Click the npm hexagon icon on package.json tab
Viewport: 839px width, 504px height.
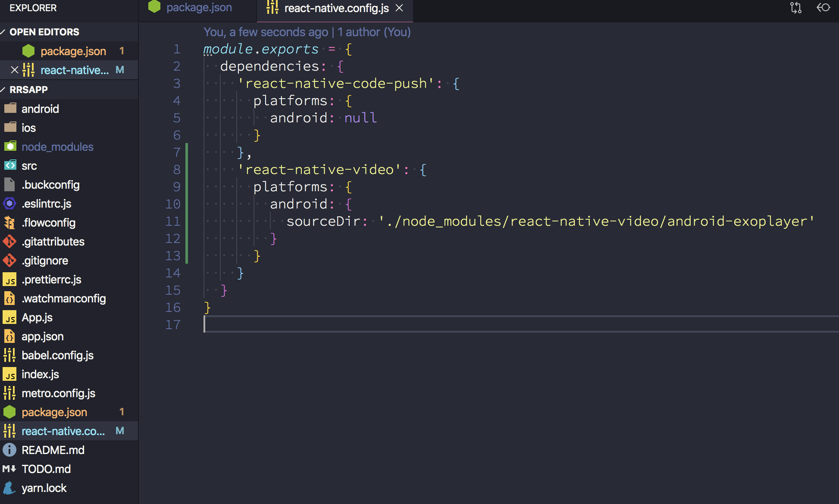154,7
